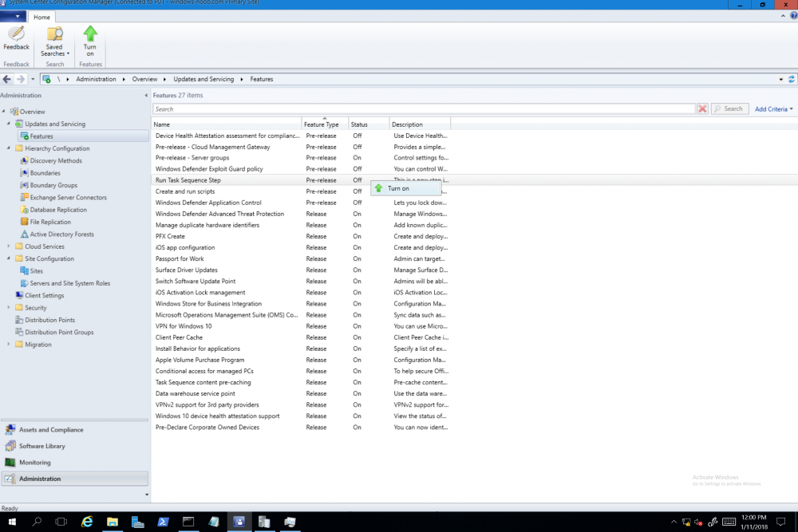Show hidden system tray icons

pyautogui.click(x=674, y=522)
